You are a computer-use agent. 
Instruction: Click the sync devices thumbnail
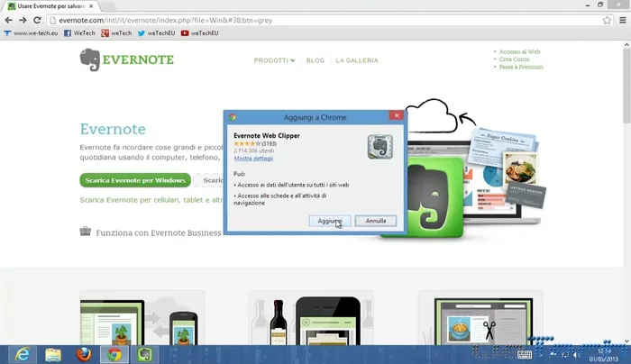(142, 318)
